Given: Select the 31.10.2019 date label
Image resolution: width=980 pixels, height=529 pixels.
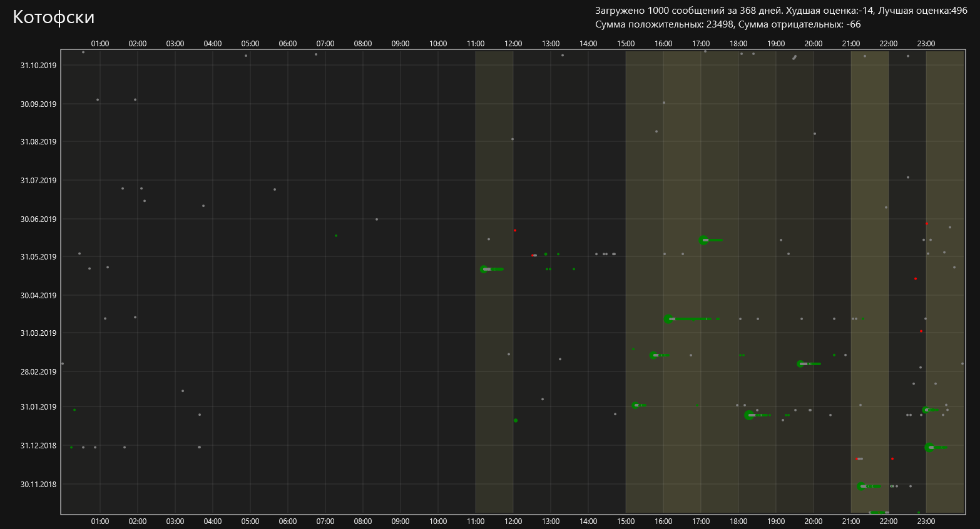Looking at the screenshot, I should coord(38,65).
